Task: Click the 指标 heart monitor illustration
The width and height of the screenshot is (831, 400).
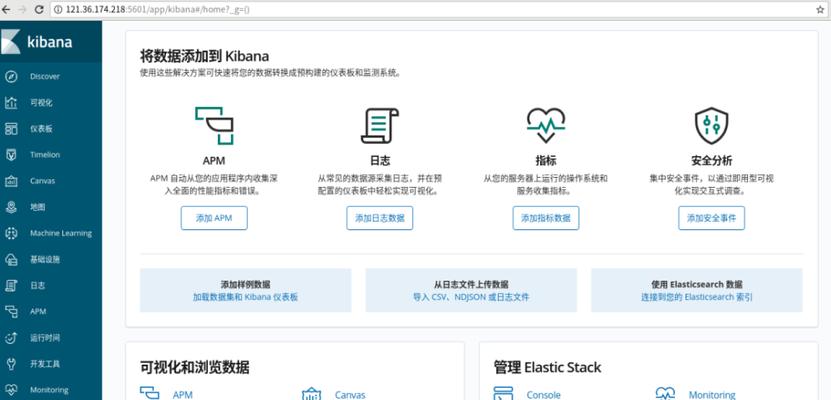Action: 546,126
